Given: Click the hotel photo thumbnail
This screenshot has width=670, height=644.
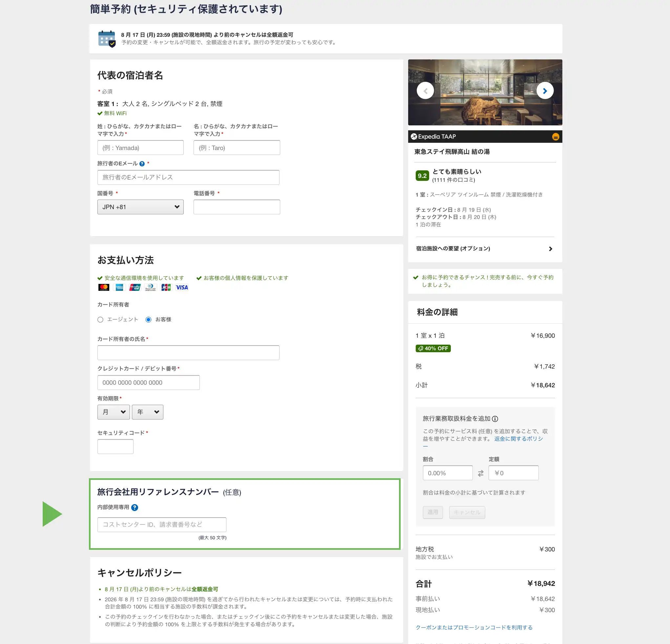Looking at the screenshot, I should [x=485, y=92].
